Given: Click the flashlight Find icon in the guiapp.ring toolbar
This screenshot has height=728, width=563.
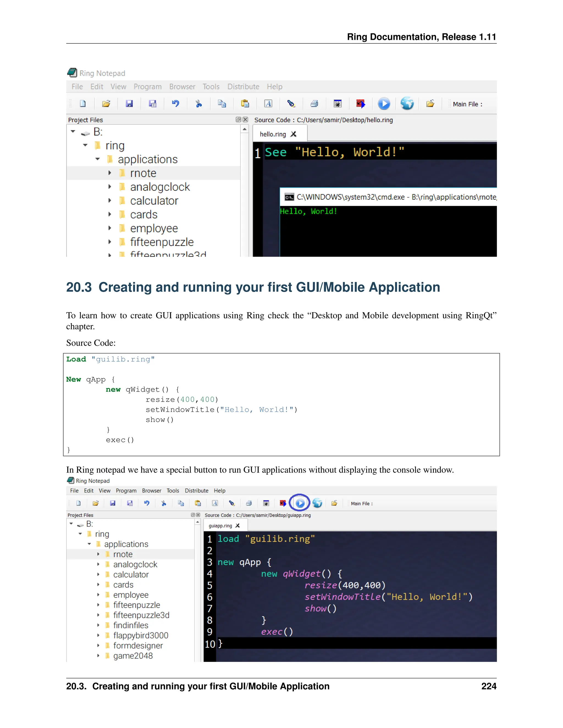Looking at the screenshot, I should [x=232, y=503].
